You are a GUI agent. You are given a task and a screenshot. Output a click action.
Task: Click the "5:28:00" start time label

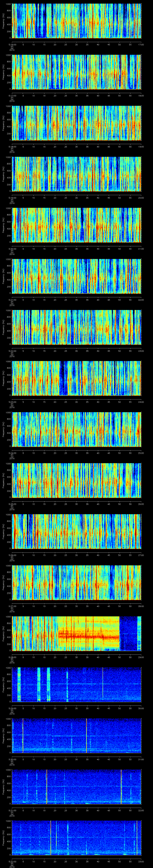pos(12,657)
